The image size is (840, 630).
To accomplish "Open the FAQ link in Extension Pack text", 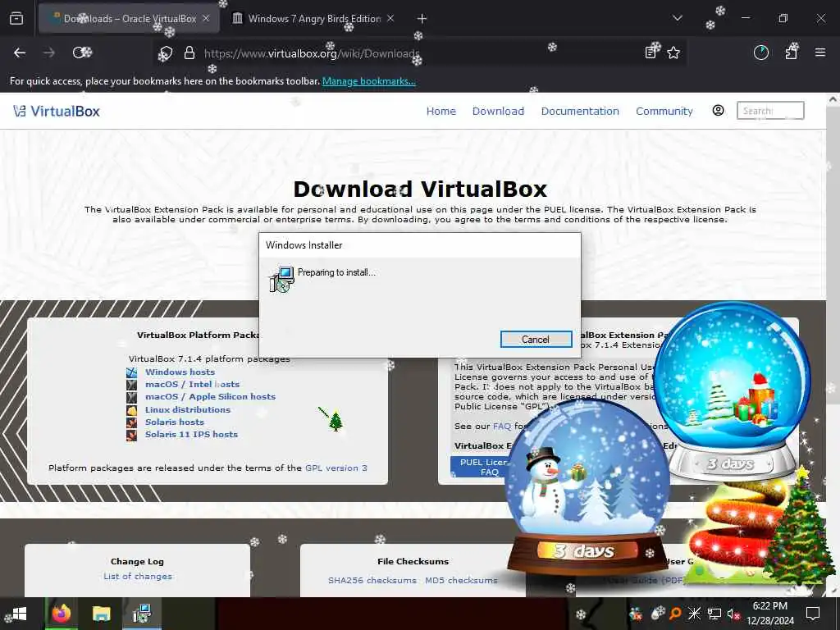I will (502, 426).
